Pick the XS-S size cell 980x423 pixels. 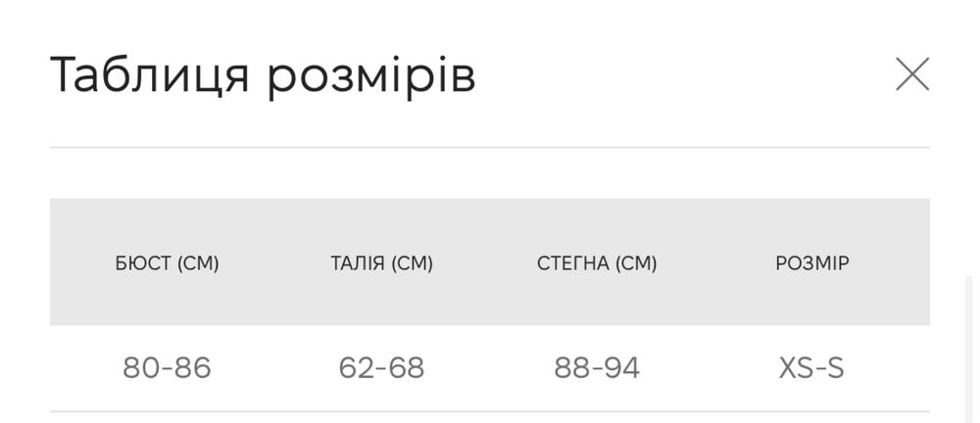(x=811, y=368)
